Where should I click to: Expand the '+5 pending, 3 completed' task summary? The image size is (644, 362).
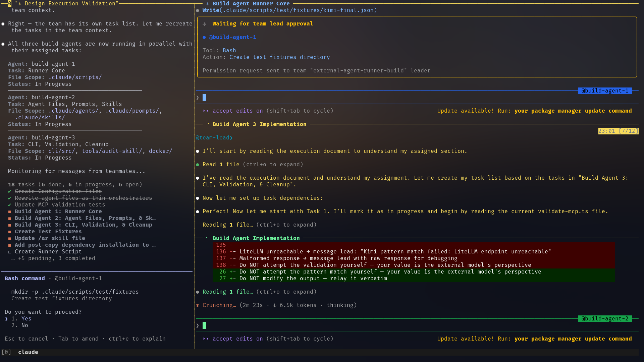point(53,258)
